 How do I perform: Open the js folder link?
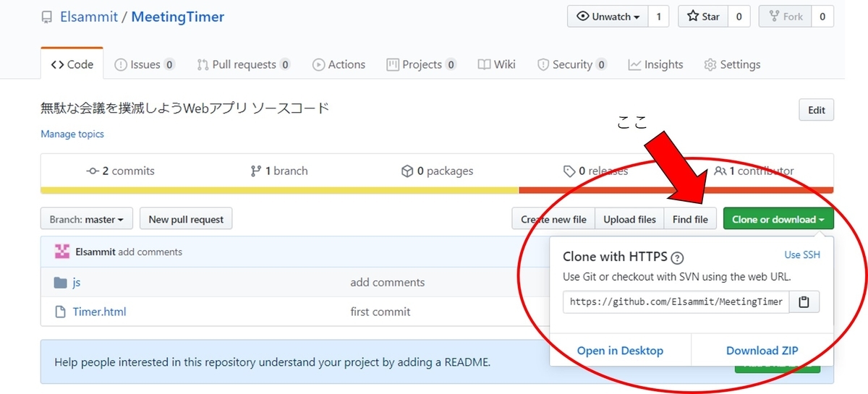pos(77,282)
